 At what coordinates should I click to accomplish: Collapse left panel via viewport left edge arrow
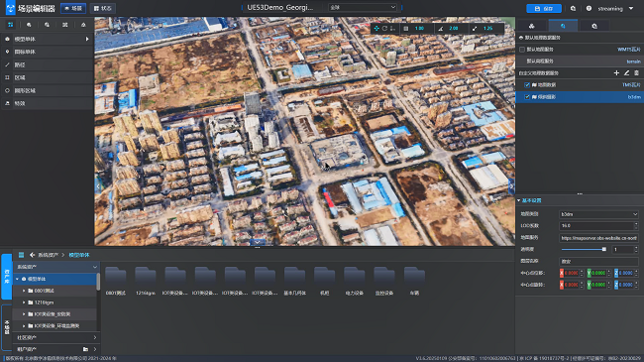coord(98,186)
